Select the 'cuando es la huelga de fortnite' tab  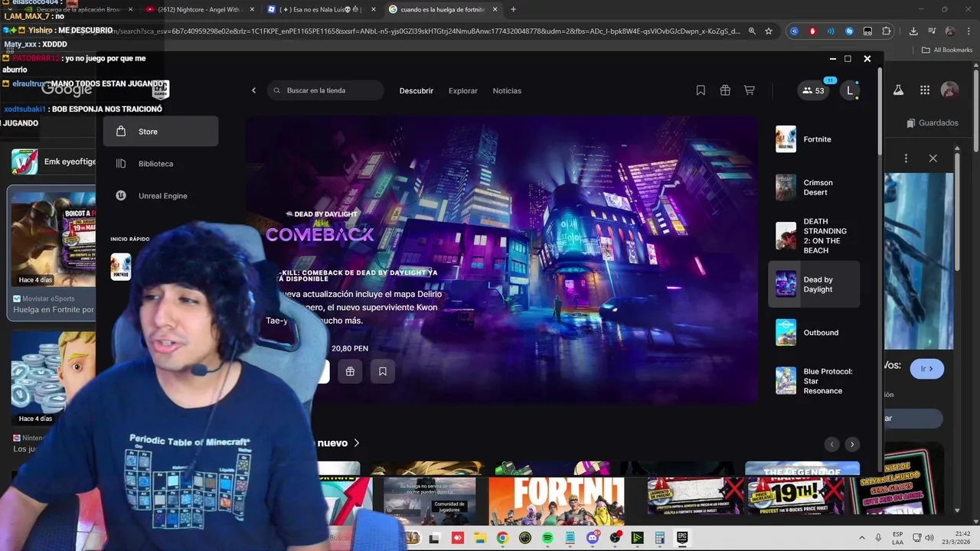point(442,9)
